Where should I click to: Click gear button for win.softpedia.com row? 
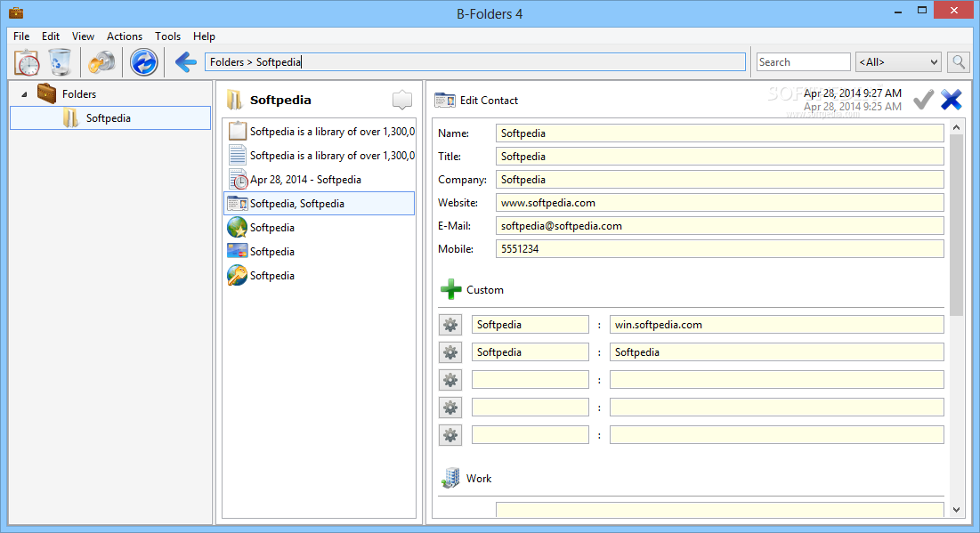coord(450,324)
